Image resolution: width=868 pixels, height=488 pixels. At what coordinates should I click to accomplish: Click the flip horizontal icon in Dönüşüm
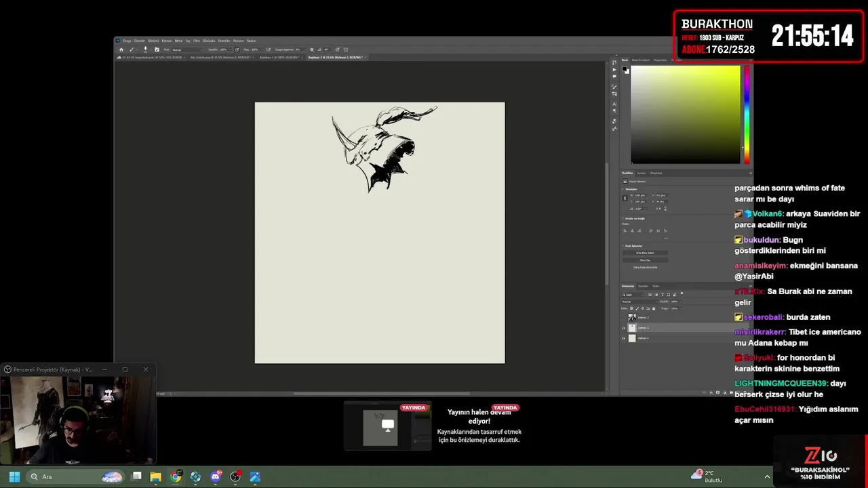coord(658,209)
